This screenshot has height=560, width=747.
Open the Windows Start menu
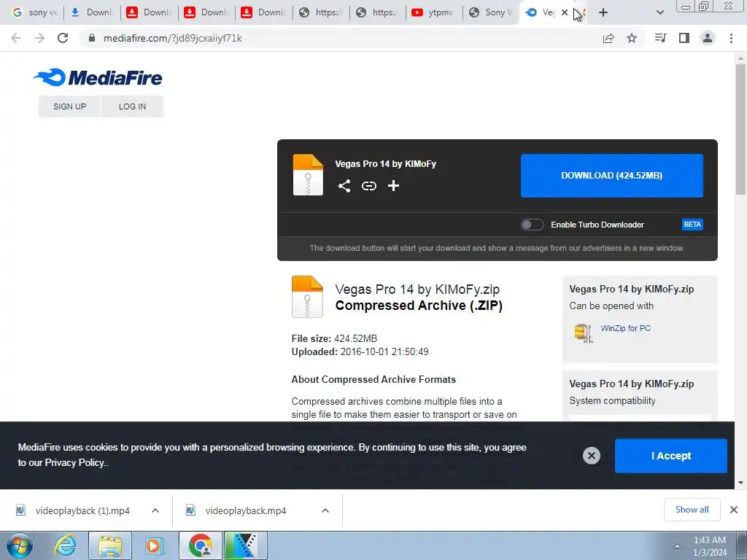(x=18, y=545)
